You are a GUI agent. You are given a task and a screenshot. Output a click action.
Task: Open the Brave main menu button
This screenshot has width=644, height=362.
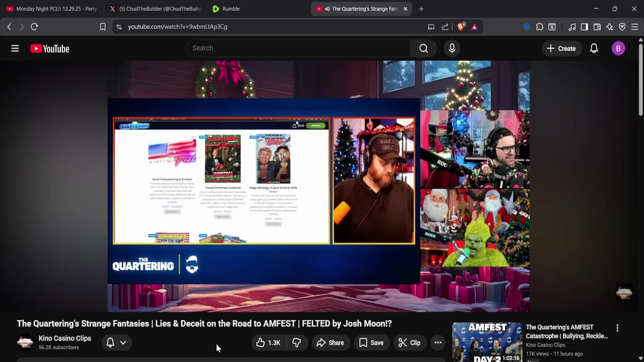coord(634,27)
